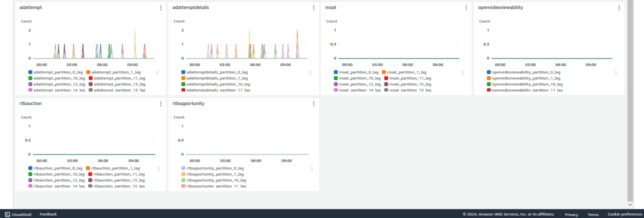Open Cookie preferences

tap(624, 214)
